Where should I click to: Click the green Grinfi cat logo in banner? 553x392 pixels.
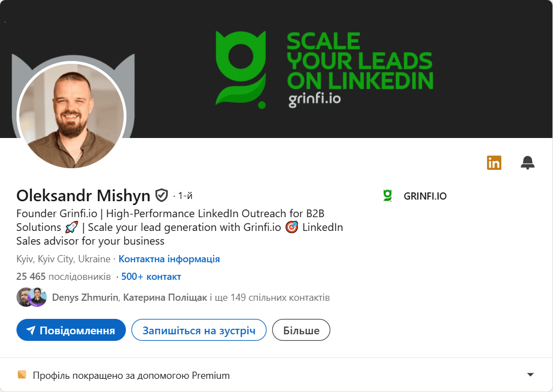pos(241,69)
